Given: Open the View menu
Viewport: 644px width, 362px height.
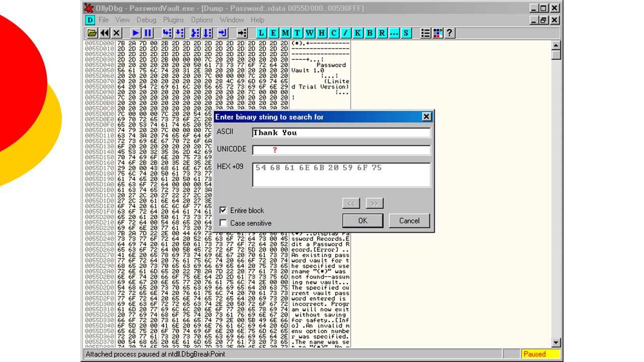Looking at the screenshot, I should coord(122,20).
